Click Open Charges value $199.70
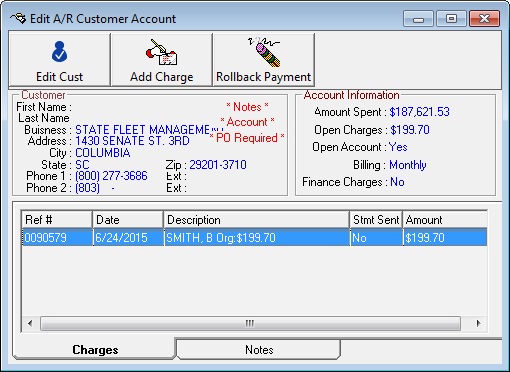Screen dimensions: 510x372 pyautogui.click(x=410, y=130)
